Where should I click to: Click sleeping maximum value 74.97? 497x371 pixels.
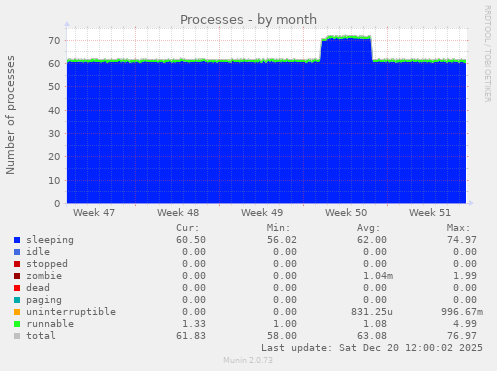click(x=462, y=240)
